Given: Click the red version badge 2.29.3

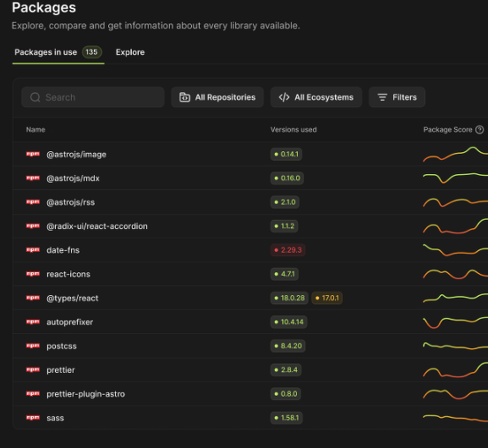Looking at the screenshot, I should 288,250.
